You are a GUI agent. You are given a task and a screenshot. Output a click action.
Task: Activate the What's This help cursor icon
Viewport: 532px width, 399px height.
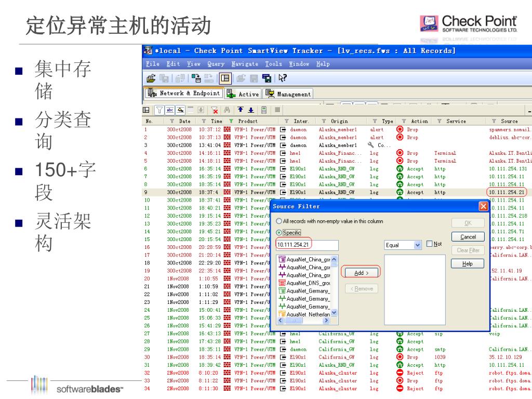pyautogui.click(x=282, y=78)
